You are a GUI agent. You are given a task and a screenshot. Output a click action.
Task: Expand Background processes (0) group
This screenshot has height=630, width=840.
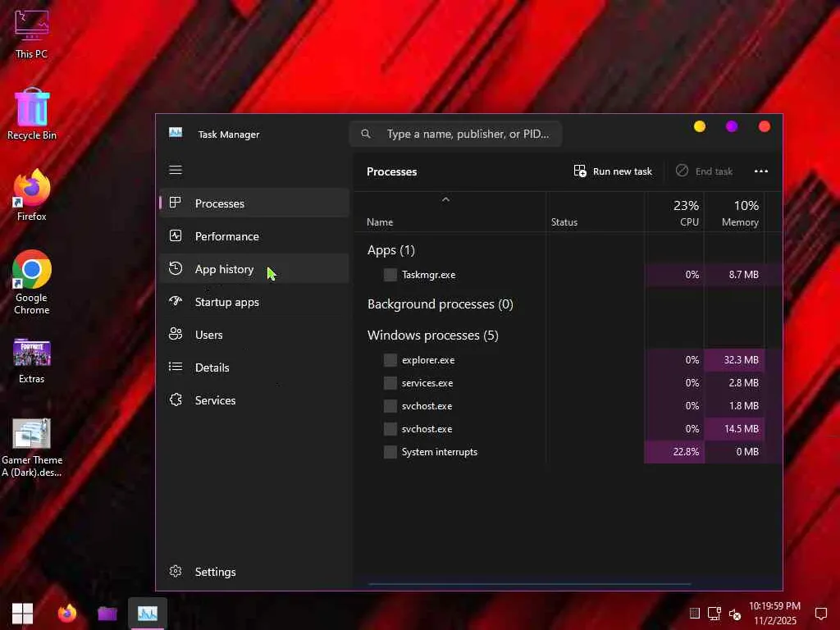(441, 304)
